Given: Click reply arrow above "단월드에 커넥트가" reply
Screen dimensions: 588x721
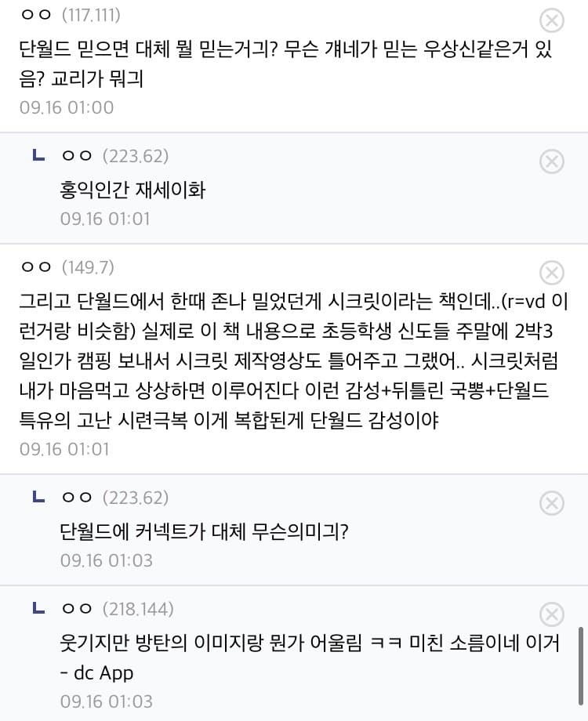Looking at the screenshot, I should pyautogui.click(x=38, y=497).
